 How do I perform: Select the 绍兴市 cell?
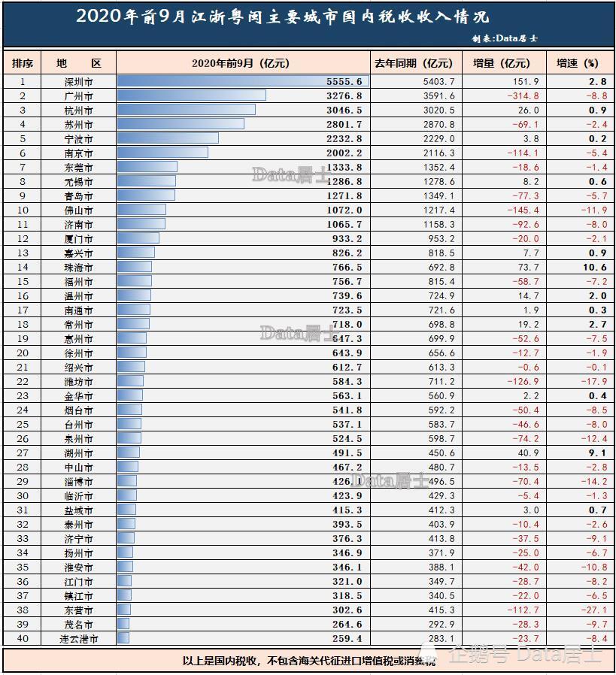[x=79, y=368]
